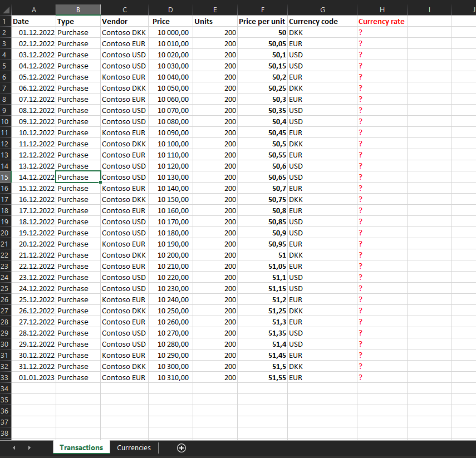Select column B header
476x458 pixels.
(x=78, y=9)
